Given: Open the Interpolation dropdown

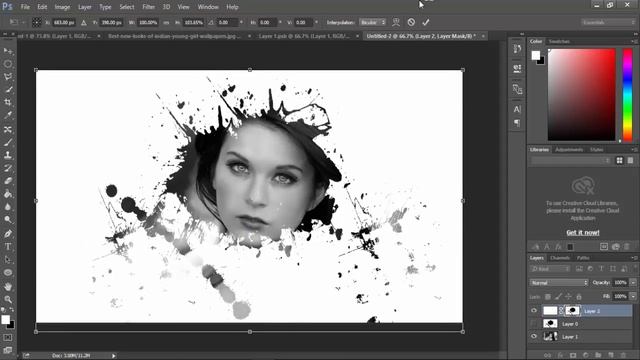Looking at the screenshot, I should tap(372, 22).
